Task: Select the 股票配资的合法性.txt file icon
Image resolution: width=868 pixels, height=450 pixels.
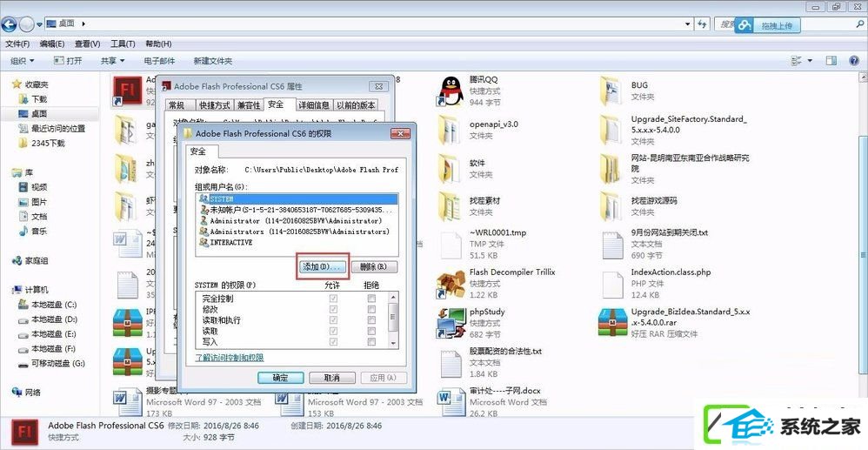Action: (x=451, y=362)
